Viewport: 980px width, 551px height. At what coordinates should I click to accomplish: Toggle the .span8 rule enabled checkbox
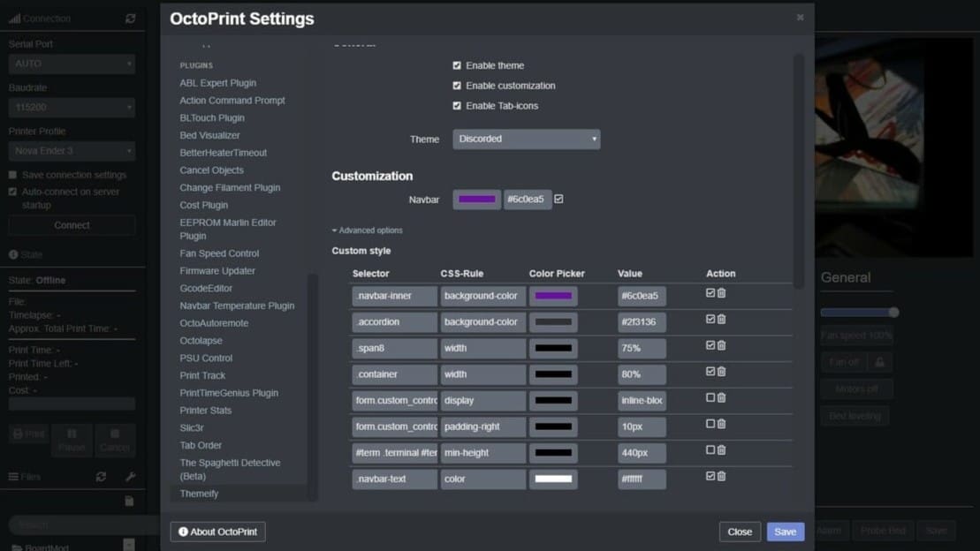[710, 345]
